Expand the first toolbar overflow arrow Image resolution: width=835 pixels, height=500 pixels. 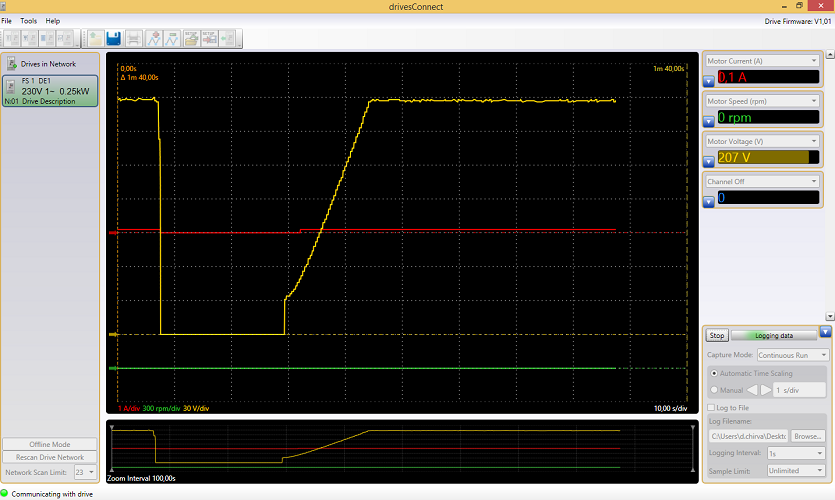click(x=78, y=38)
